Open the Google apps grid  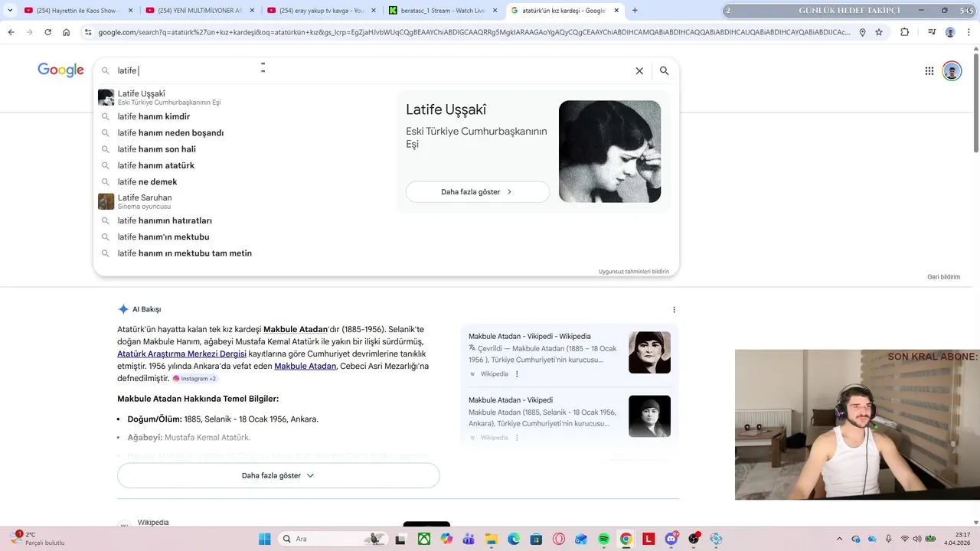point(929,71)
